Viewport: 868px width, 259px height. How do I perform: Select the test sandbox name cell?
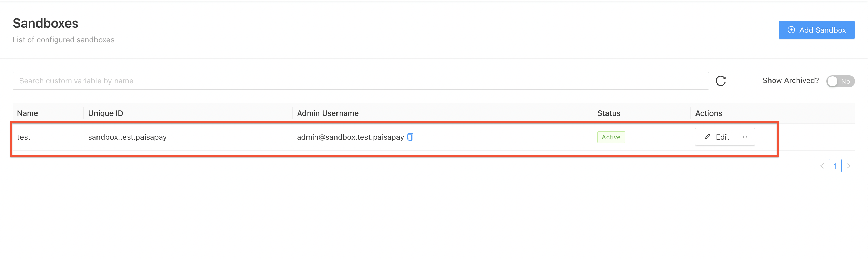pyautogui.click(x=24, y=137)
